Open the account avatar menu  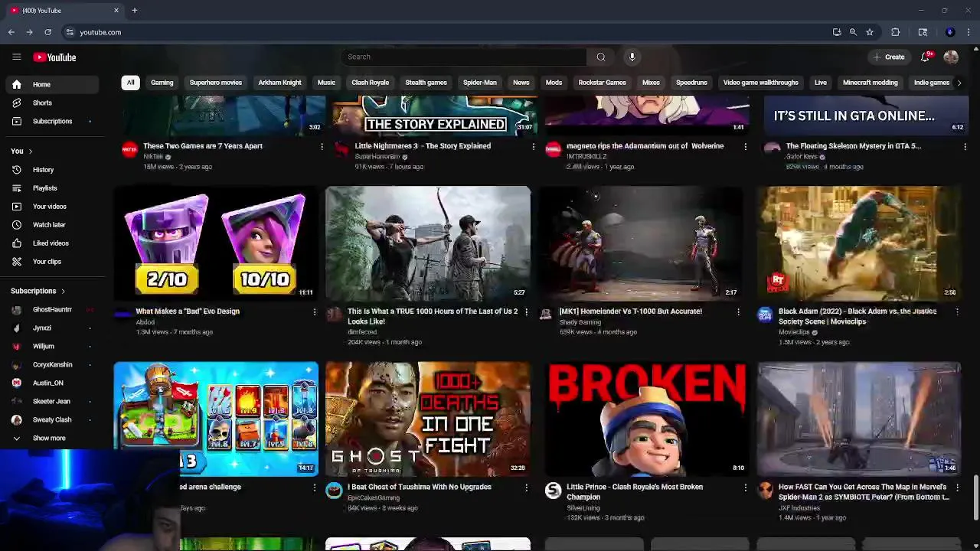(x=951, y=57)
